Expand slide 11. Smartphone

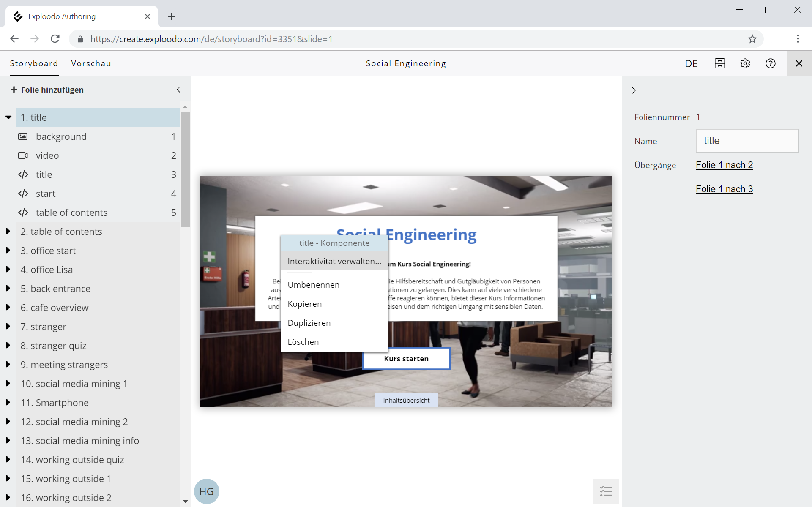click(8, 402)
